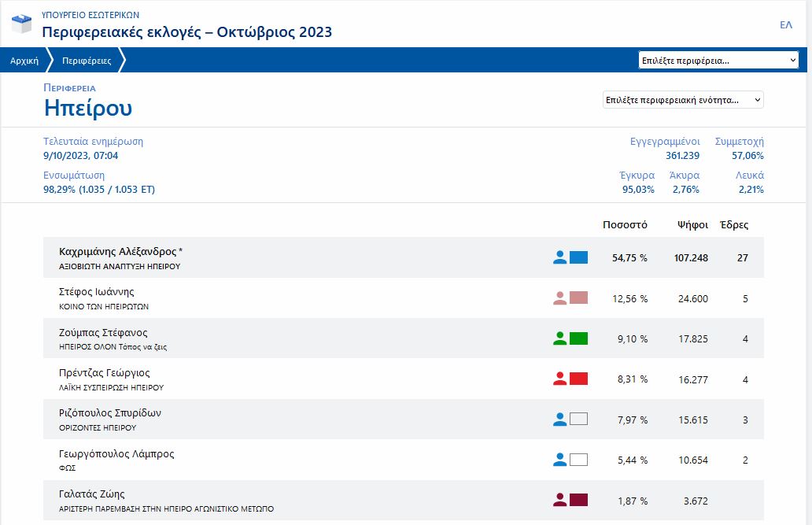Open the 'Επιλέξτε περιφέρεια' dropdown
This screenshot has width=812, height=525.
coord(718,61)
